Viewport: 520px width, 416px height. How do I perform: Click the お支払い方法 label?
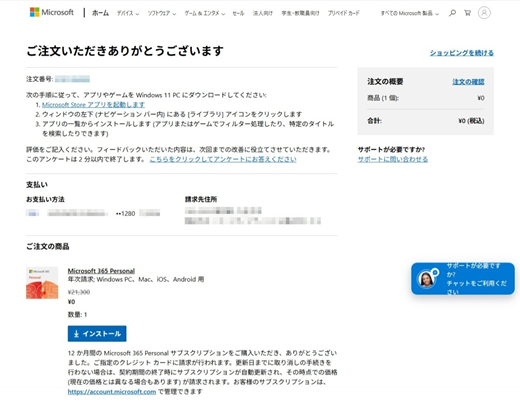pyautogui.click(x=45, y=199)
